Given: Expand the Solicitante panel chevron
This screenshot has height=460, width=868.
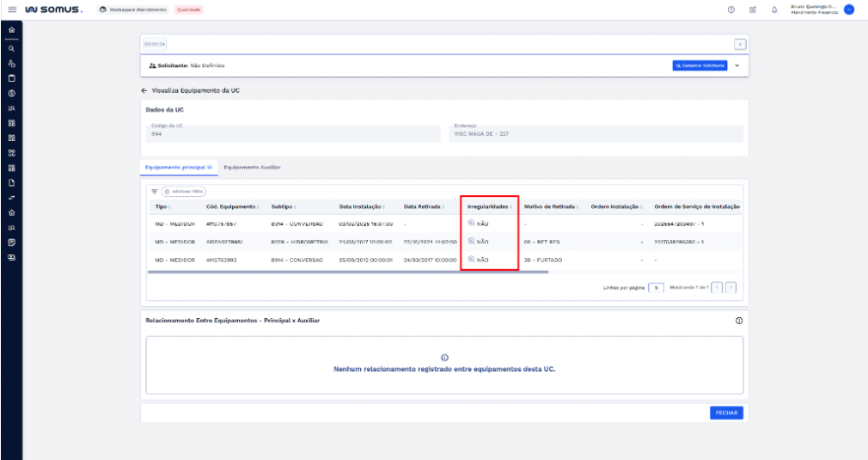Looking at the screenshot, I should pyautogui.click(x=737, y=66).
